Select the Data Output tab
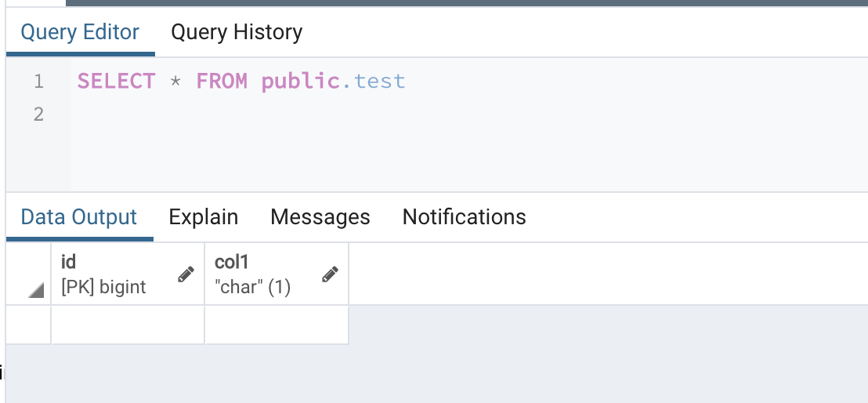Screen dimensions: 868x403 pyautogui.click(x=79, y=217)
